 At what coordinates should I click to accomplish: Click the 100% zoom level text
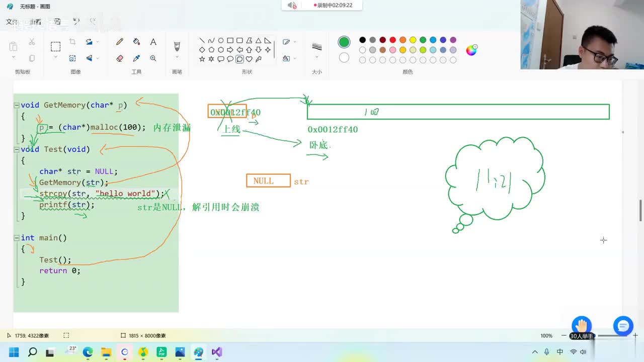[x=546, y=335]
